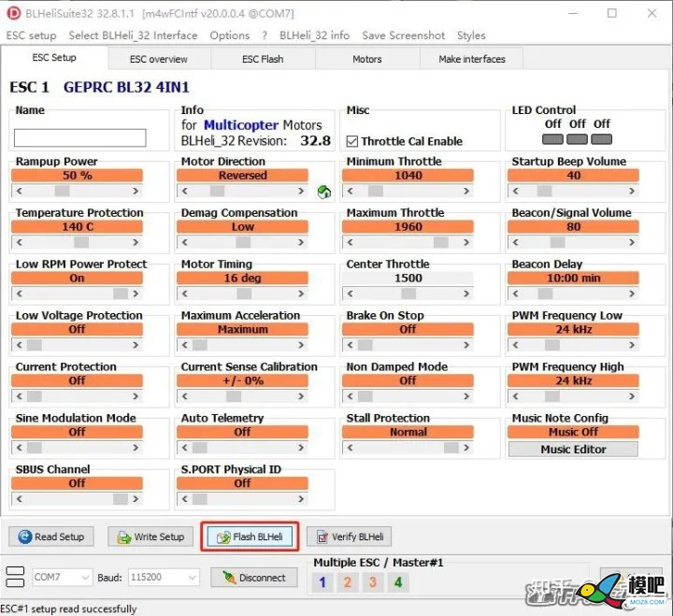The height and width of the screenshot is (616, 673).
Task: Click the Verify BLHeli button
Action: [x=350, y=537]
